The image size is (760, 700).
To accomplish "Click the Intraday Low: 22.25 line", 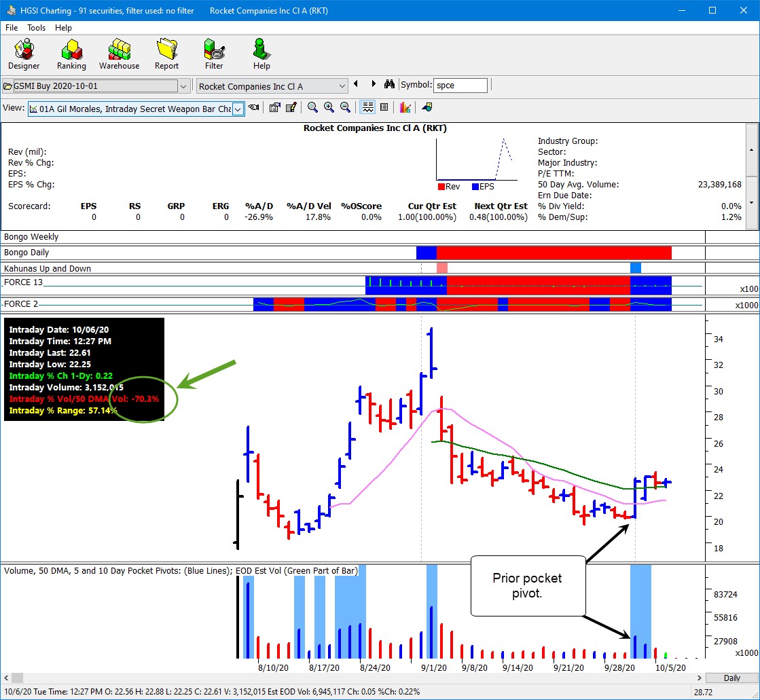I will pyautogui.click(x=50, y=365).
